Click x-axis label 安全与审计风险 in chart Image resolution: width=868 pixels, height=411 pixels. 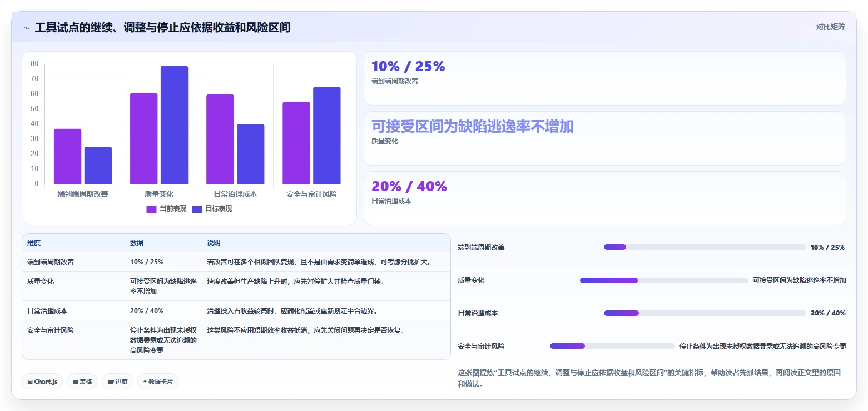tap(311, 194)
